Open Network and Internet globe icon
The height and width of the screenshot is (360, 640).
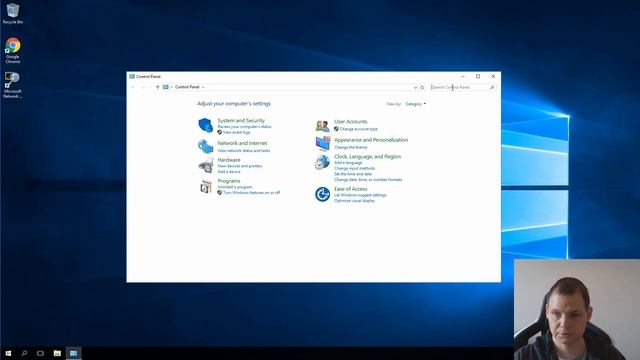point(205,146)
